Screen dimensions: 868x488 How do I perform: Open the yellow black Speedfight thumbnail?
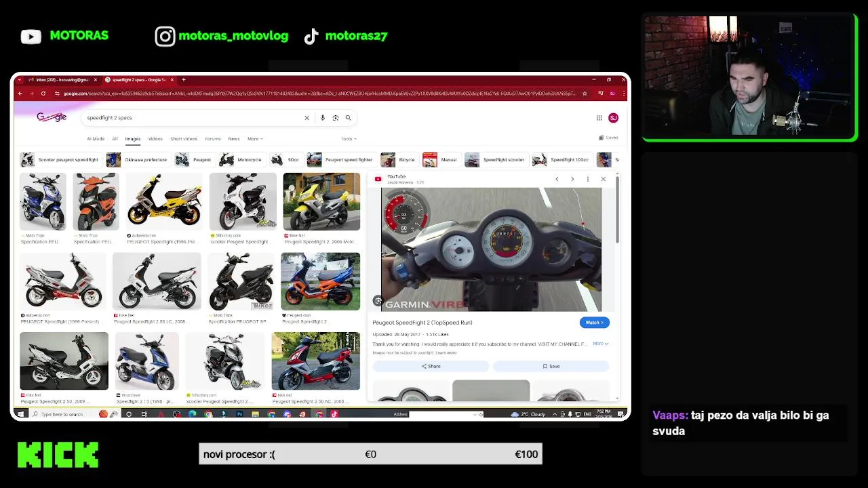click(164, 201)
